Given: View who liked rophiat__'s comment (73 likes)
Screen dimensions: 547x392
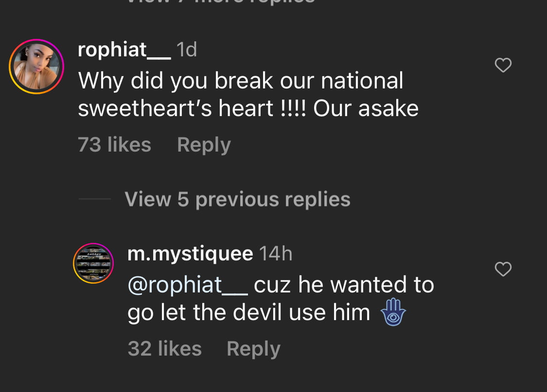Looking at the screenshot, I should click(114, 144).
